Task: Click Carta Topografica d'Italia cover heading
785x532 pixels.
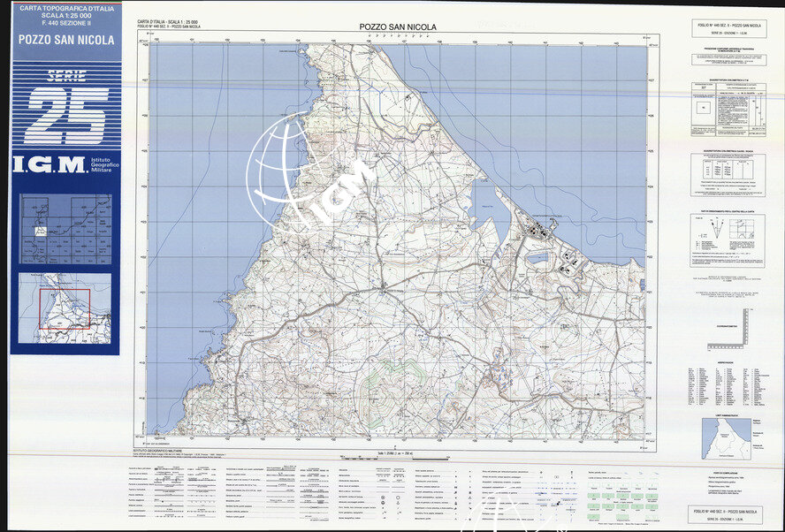Action: click(x=66, y=12)
